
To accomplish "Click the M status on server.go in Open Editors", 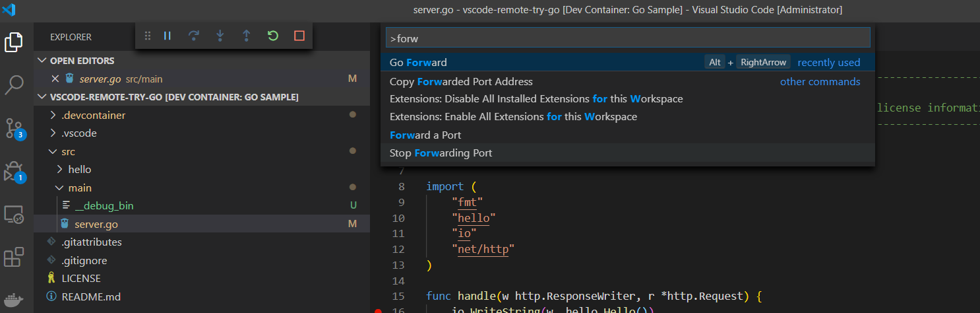I will click(352, 79).
